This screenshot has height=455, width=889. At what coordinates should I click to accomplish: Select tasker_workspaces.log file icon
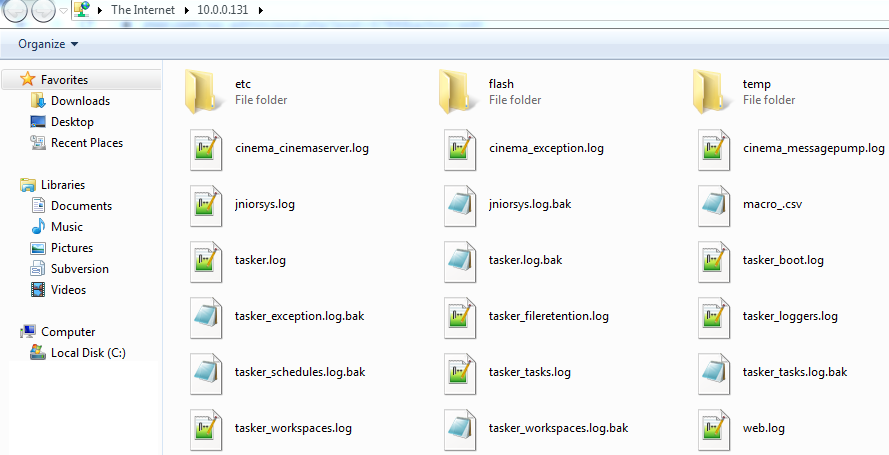(x=205, y=430)
